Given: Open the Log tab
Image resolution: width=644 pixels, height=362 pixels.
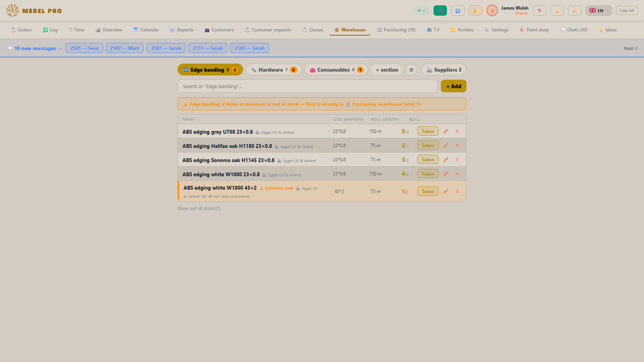Looking at the screenshot, I should 50,30.
